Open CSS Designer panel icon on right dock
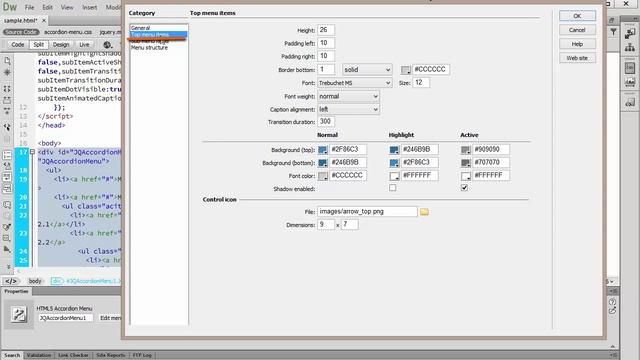The height and width of the screenshot is (360, 640). 630,68
